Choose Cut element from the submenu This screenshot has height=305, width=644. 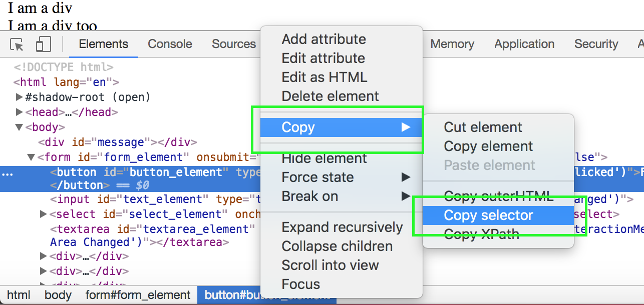[x=483, y=127]
